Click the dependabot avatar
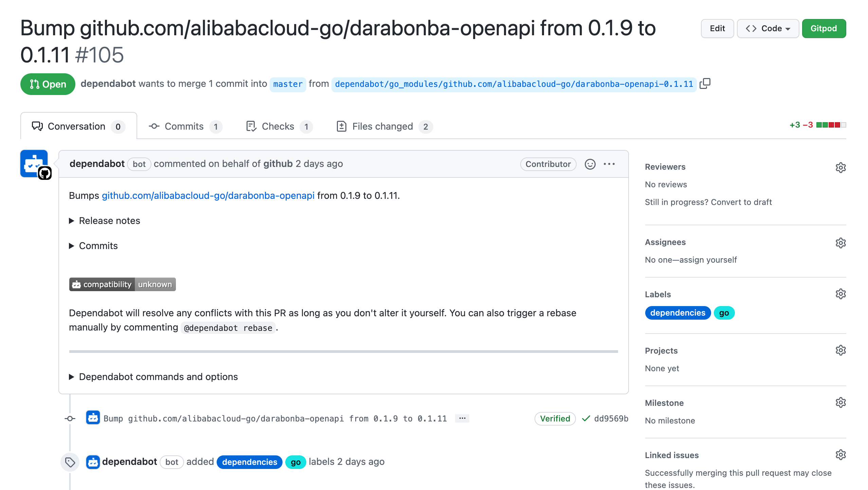868x490 pixels. [x=34, y=163]
